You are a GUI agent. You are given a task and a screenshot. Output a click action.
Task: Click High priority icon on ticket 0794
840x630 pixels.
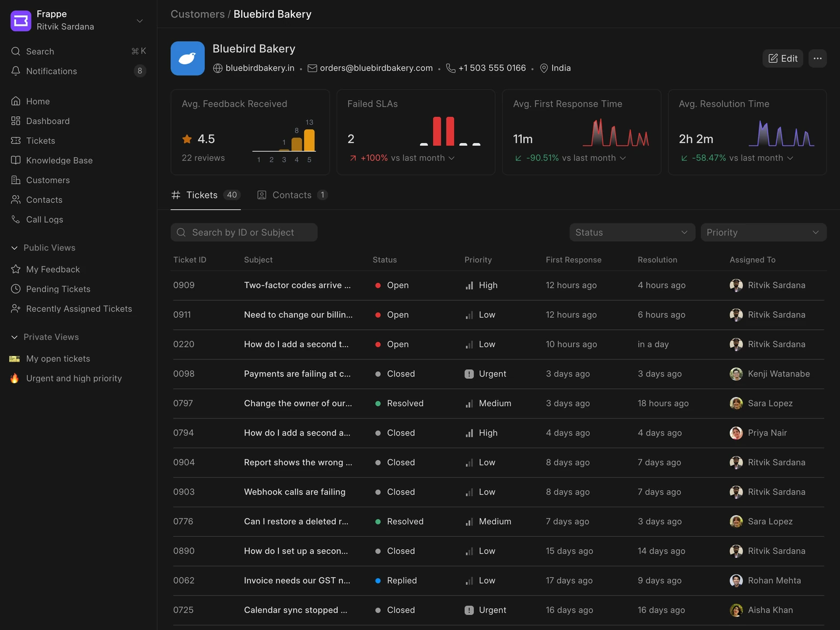coord(469,433)
